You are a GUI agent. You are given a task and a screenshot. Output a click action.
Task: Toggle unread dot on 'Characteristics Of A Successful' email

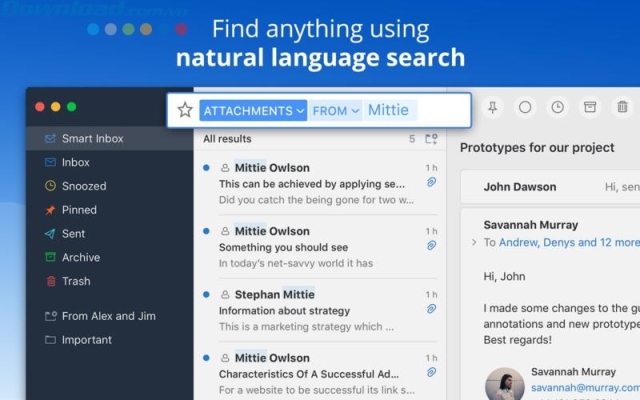tap(206, 358)
